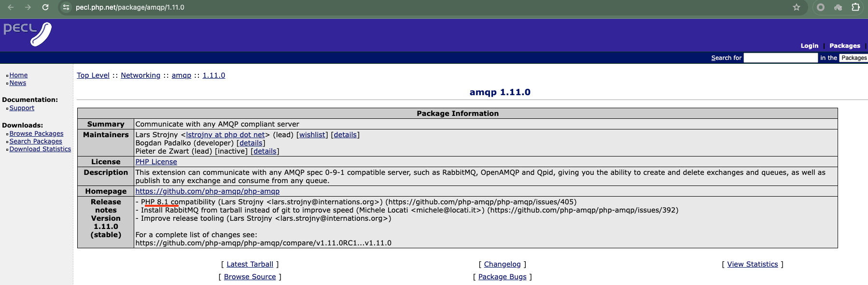Open the GitHub php-amqp homepage link

tap(207, 191)
